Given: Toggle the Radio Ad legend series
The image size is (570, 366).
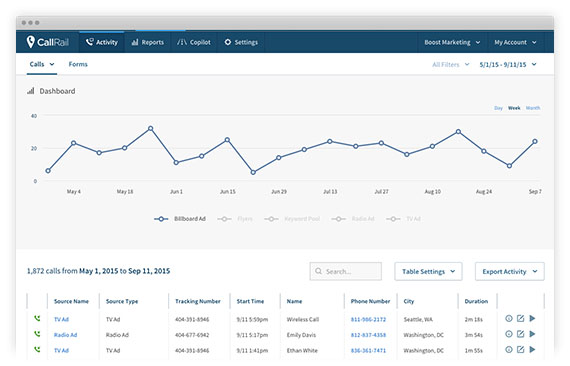Looking at the screenshot, I should tap(353, 219).
